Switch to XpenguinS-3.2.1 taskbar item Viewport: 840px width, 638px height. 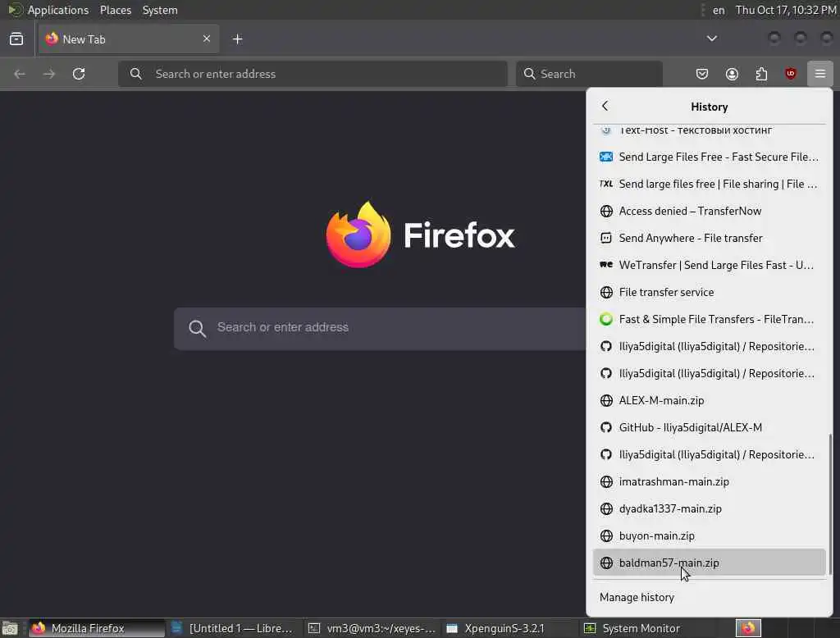(x=509, y=628)
